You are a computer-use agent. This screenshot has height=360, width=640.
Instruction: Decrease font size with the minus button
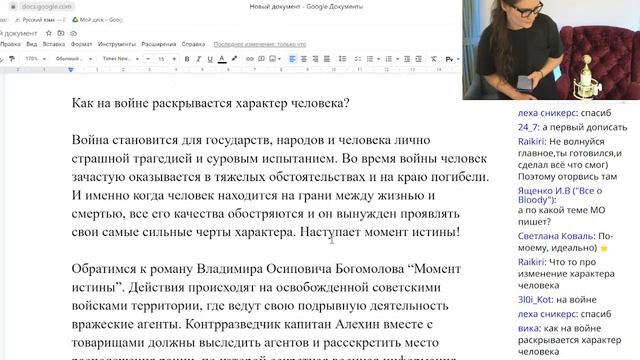click(x=148, y=59)
